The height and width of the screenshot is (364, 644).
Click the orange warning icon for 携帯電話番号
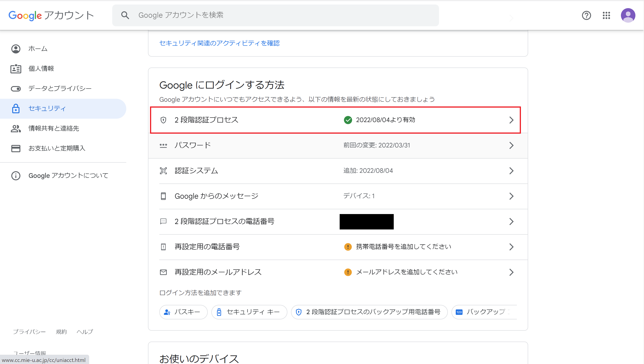[348, 247]
